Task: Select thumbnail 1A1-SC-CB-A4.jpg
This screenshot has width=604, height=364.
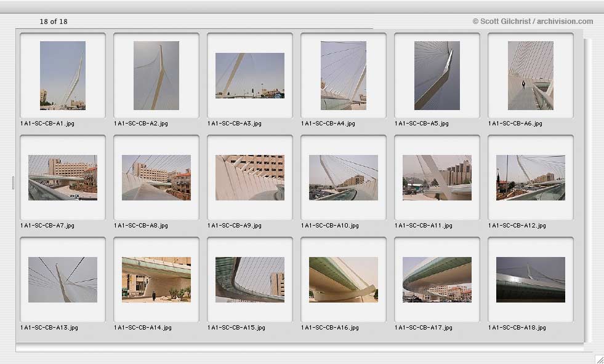Action: [x=344, y=76]
